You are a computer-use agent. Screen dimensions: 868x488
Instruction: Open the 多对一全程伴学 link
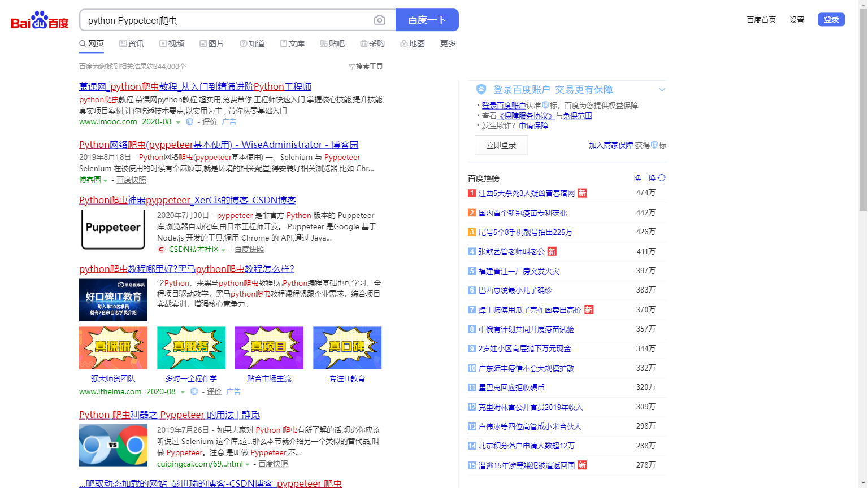click(191, 378)
